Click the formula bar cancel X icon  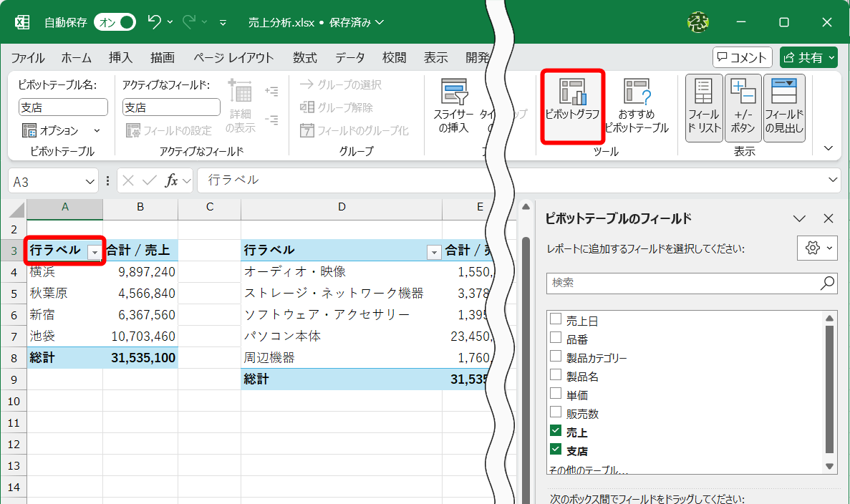(128, 180)
